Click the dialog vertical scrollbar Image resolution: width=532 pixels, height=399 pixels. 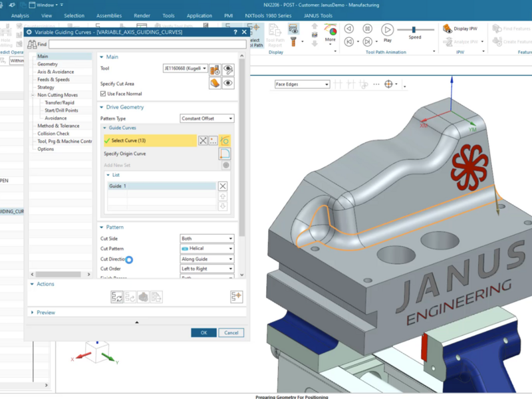click(x=242, y=148)
